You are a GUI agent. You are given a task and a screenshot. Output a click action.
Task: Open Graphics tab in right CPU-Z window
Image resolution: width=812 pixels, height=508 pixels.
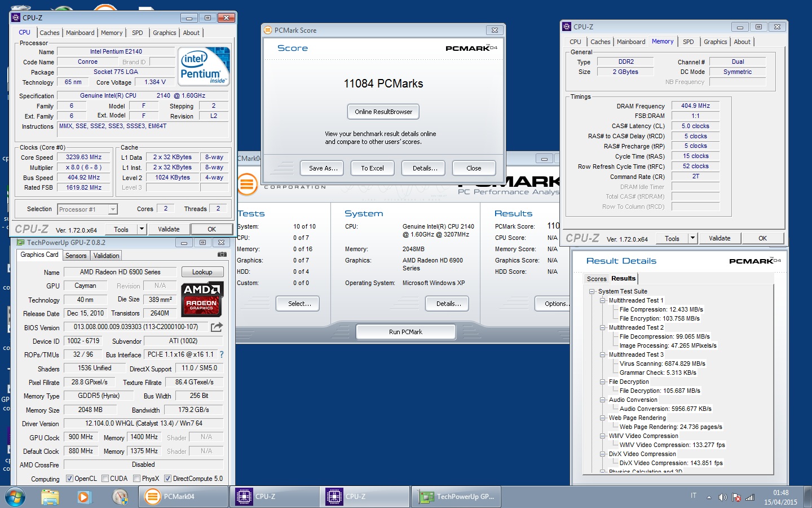715,42
